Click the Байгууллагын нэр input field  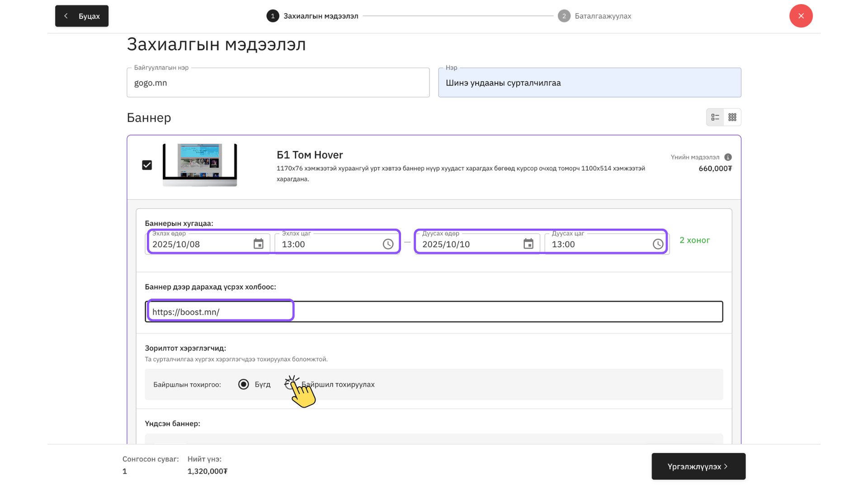[278, 83]
